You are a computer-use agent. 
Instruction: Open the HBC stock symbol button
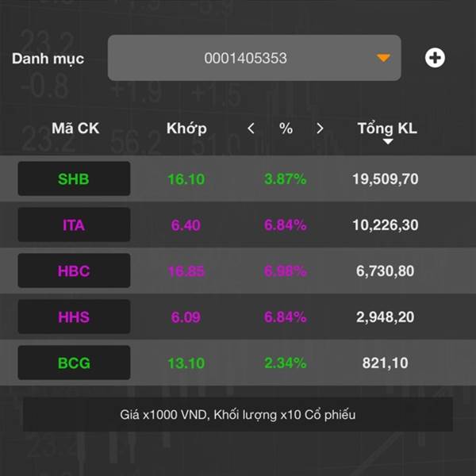(74, 271)
